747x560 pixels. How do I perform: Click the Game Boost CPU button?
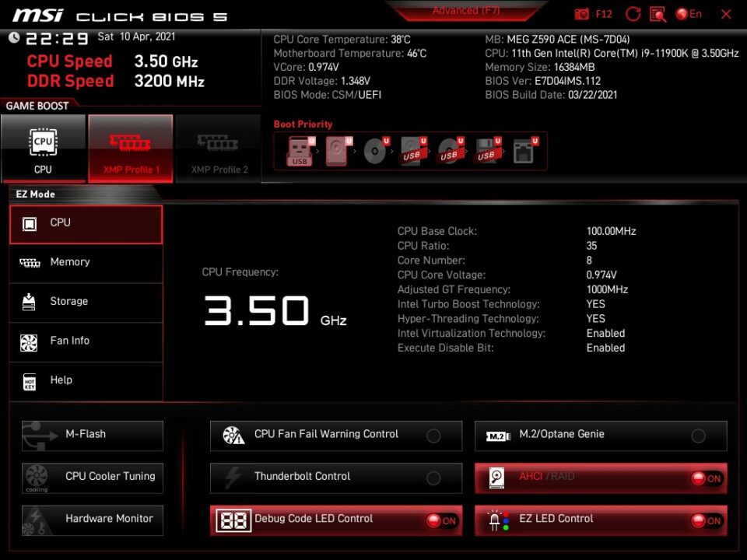tap(43, 149)
